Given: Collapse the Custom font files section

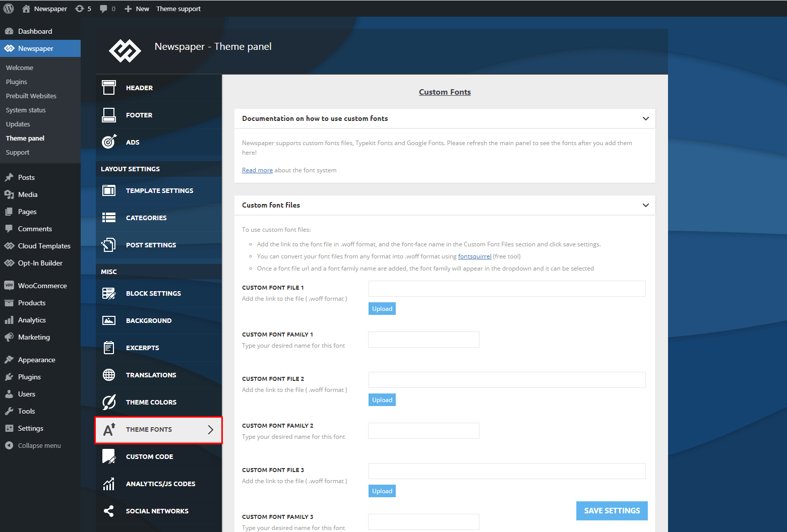Looking at the screenshot, I should click(645, 206).
